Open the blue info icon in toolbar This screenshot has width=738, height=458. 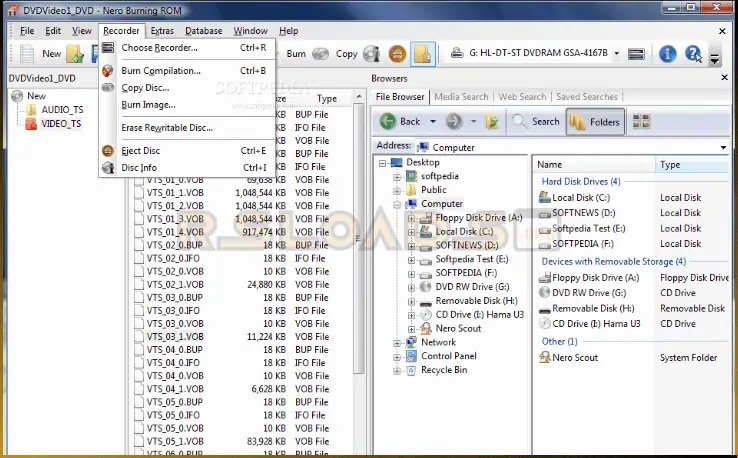pos(667,54)
